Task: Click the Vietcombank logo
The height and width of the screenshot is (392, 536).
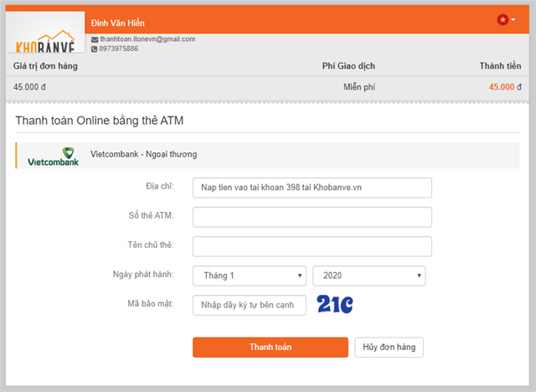Action: [54, 157]
